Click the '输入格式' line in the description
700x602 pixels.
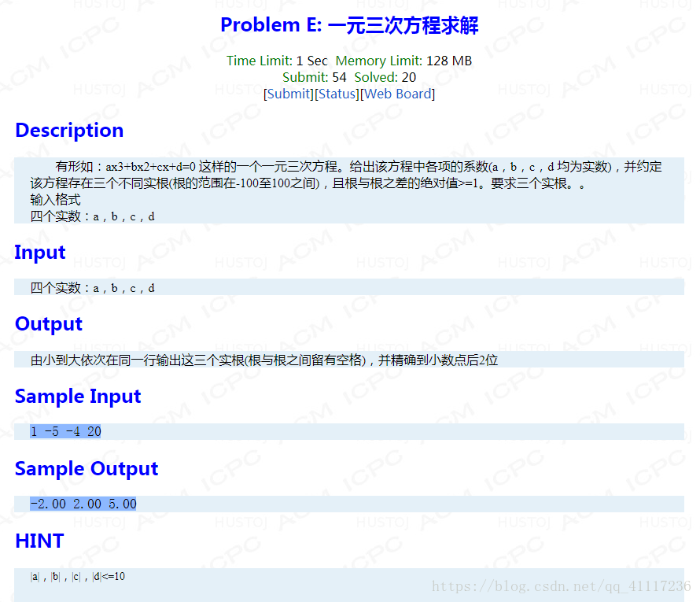coord(55,200)
